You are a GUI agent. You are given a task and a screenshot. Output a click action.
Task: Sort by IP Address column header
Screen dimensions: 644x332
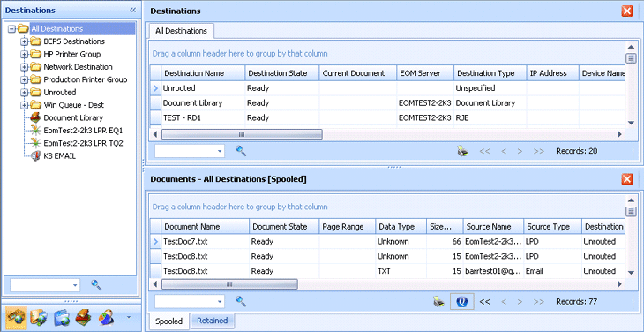[x=553, y=73]
